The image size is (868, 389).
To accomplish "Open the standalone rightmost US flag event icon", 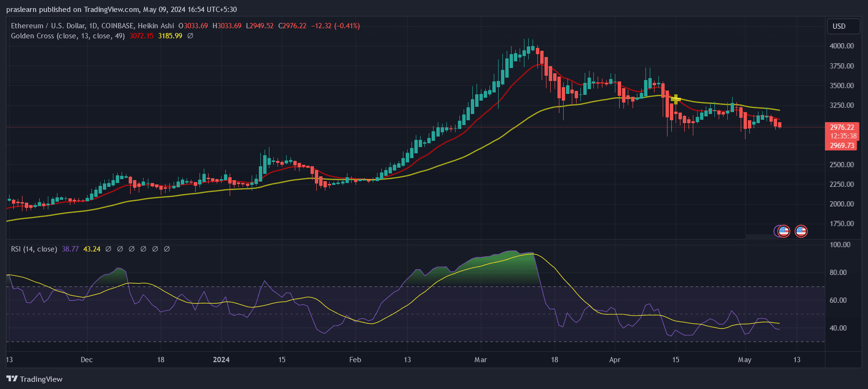I will (x=801, y=231).
